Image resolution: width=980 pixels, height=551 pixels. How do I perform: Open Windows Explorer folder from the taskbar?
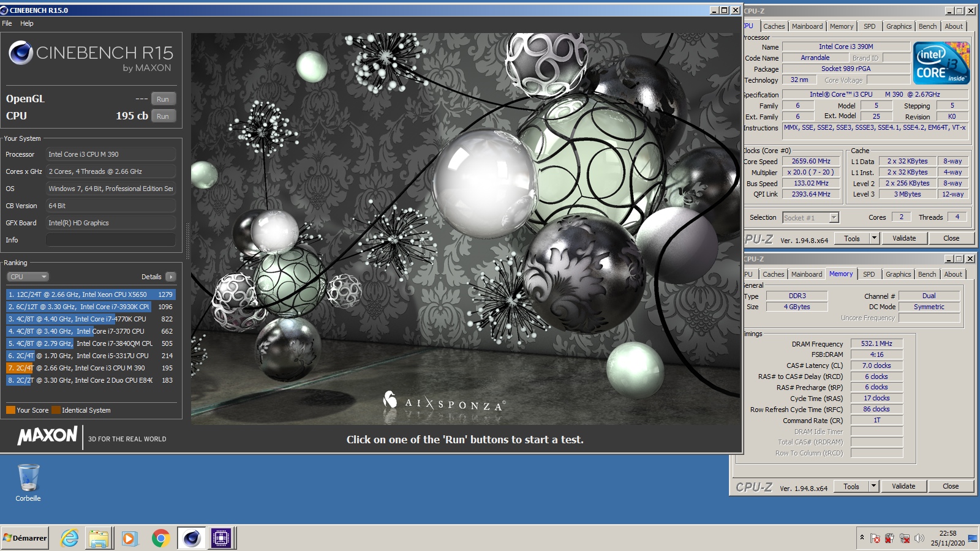99,538
